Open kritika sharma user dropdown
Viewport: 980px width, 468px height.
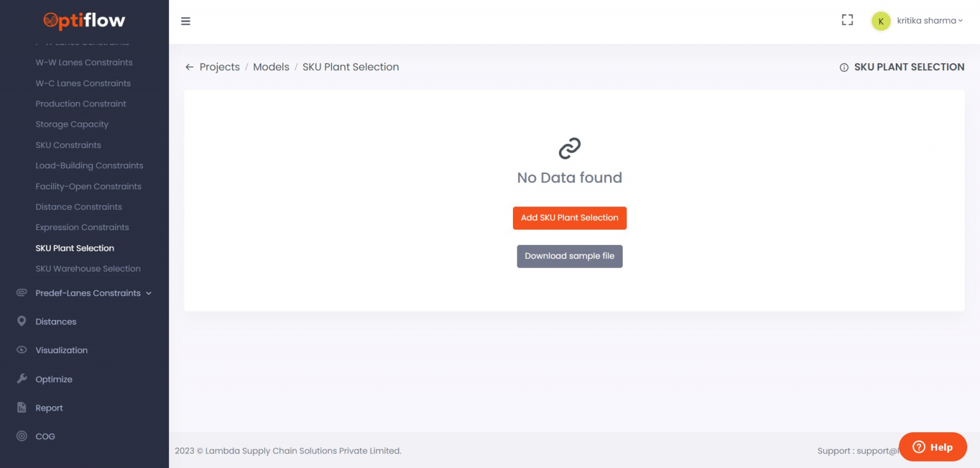(x=930, y=20)
